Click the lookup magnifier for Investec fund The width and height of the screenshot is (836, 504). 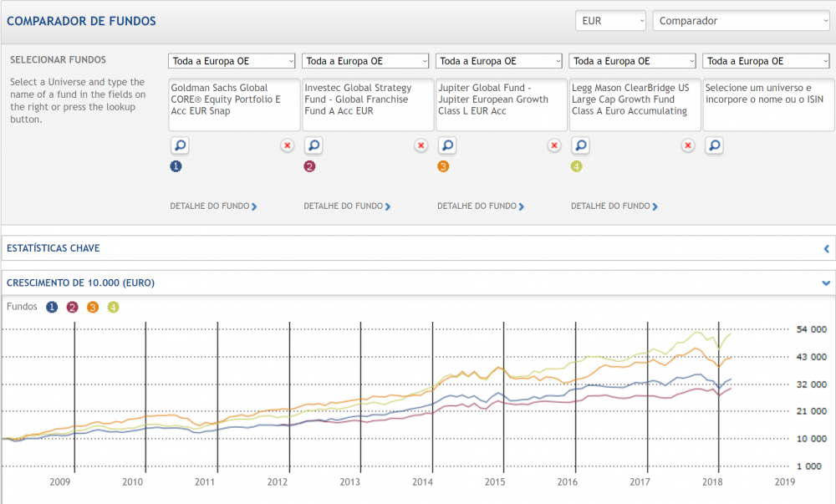coord(313,145)
